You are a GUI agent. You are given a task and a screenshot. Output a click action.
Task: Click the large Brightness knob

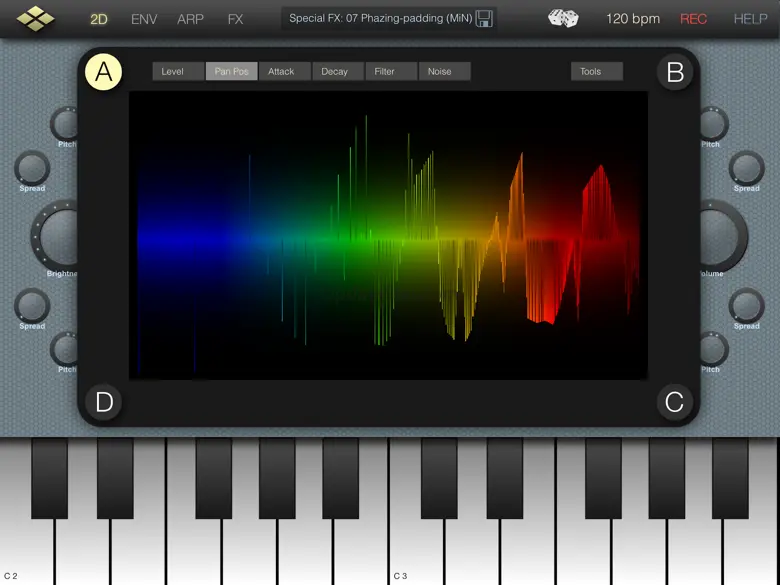click(x=55, y=235)
